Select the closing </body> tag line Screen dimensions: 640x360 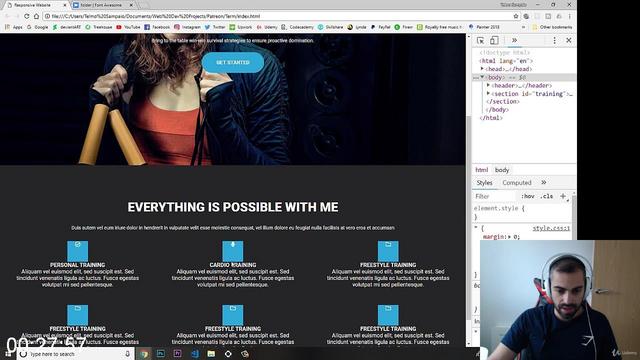point(497,109)
